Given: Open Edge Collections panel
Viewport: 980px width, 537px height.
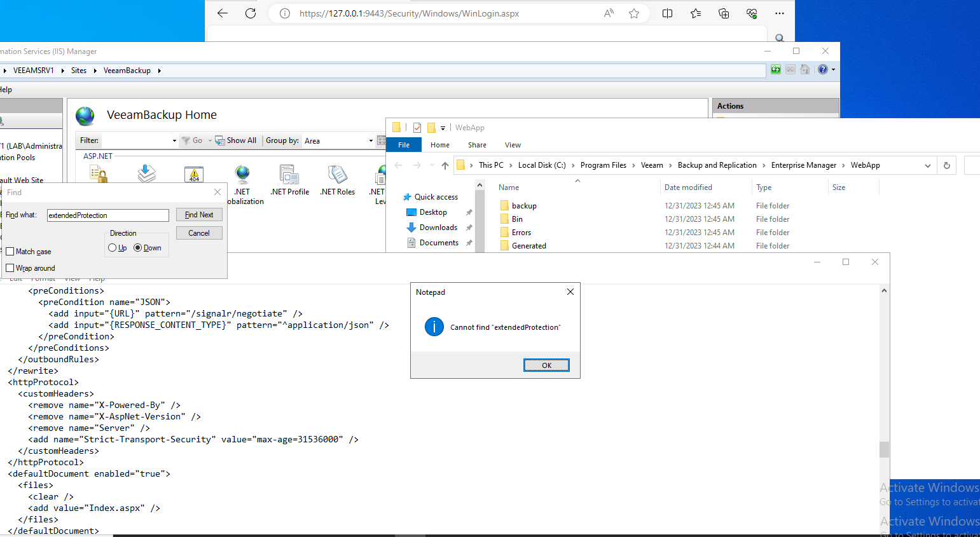Looking at the screenshot, I should [724, 13].
